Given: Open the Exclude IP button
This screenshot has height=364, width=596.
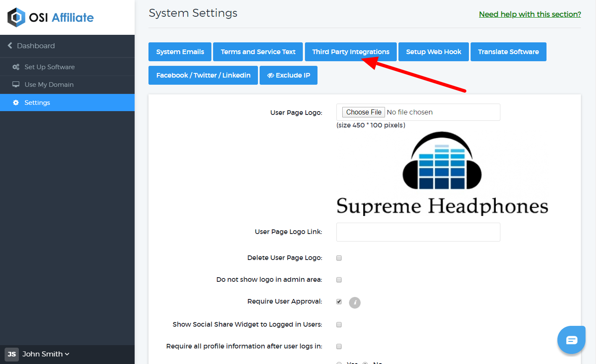Looking at the screenshot, I should 289,75.
